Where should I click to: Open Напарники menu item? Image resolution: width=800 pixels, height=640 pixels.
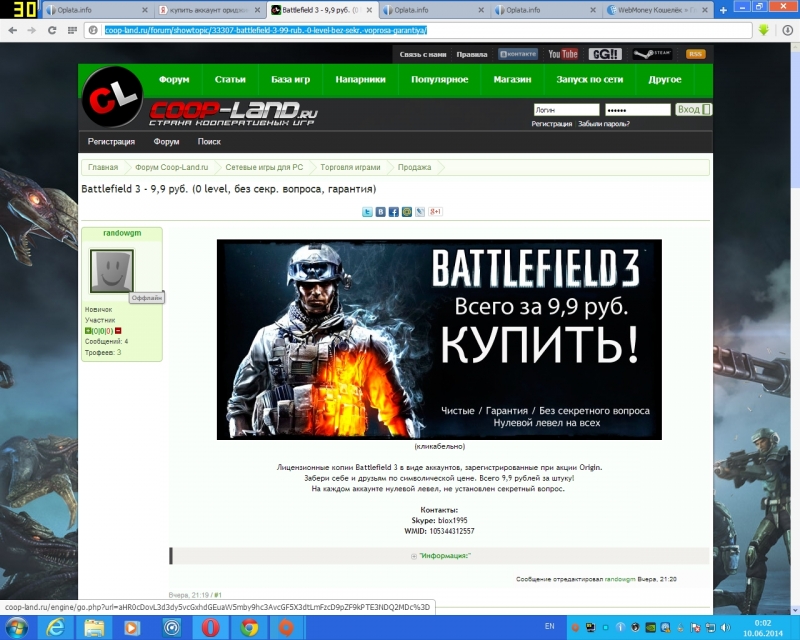click(360, 80)
